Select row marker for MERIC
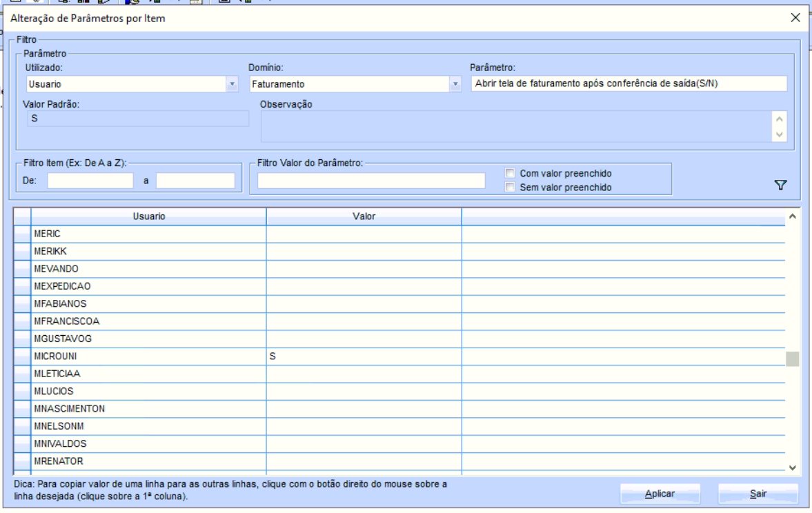812x513 pixels. click(x=22, y=234)
